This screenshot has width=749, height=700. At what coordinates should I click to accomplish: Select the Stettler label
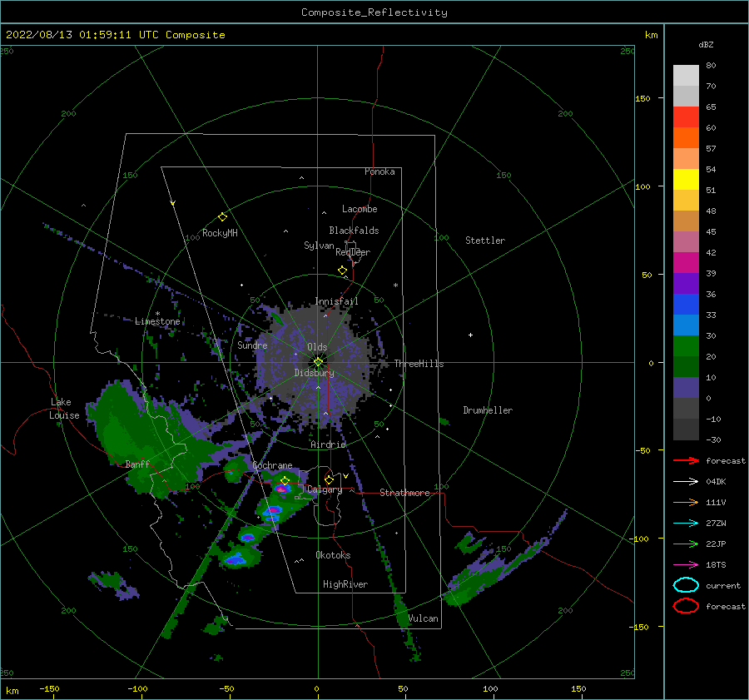point(485,241)
